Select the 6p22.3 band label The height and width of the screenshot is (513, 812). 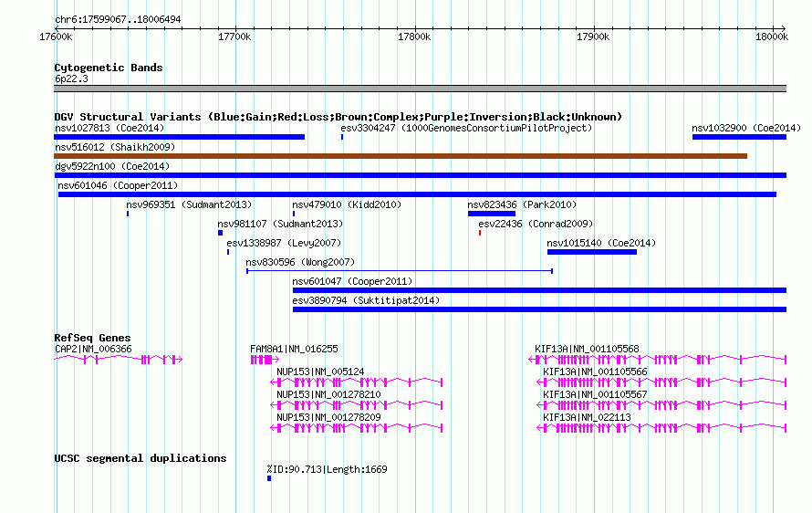pyautogui.click(x=71, y=79)
